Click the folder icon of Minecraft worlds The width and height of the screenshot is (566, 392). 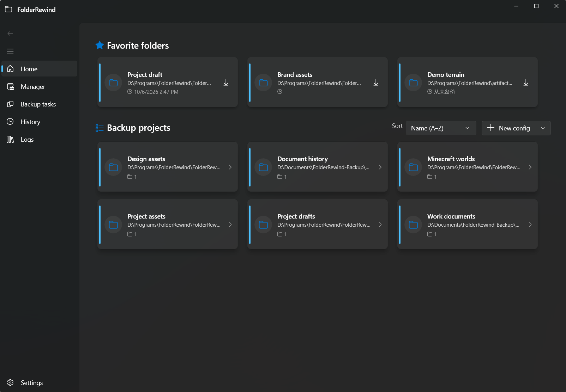pyautogui.click(x=414, y=167)
